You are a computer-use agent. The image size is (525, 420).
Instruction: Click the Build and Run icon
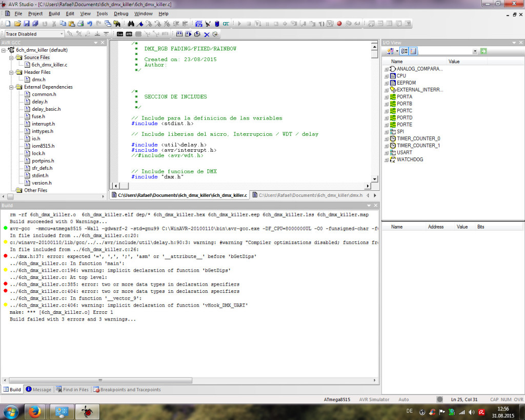coord(188,34)
